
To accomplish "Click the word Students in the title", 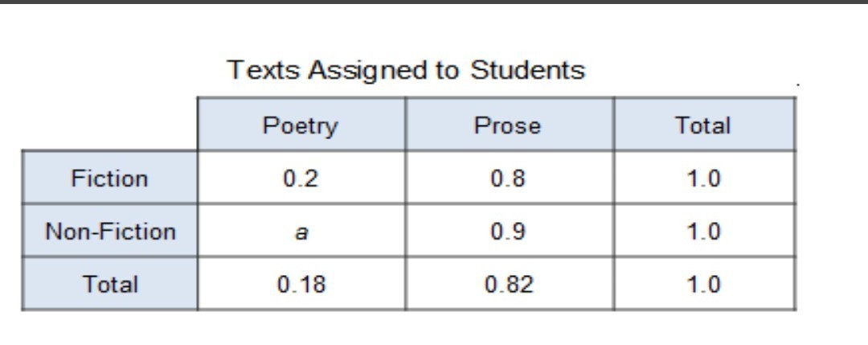I will 527,70.
